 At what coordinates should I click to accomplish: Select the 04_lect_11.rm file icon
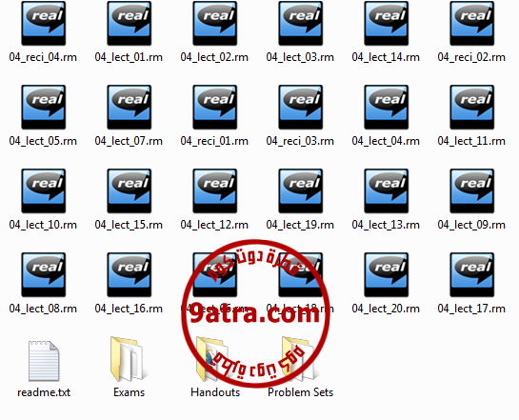(472, 107)
